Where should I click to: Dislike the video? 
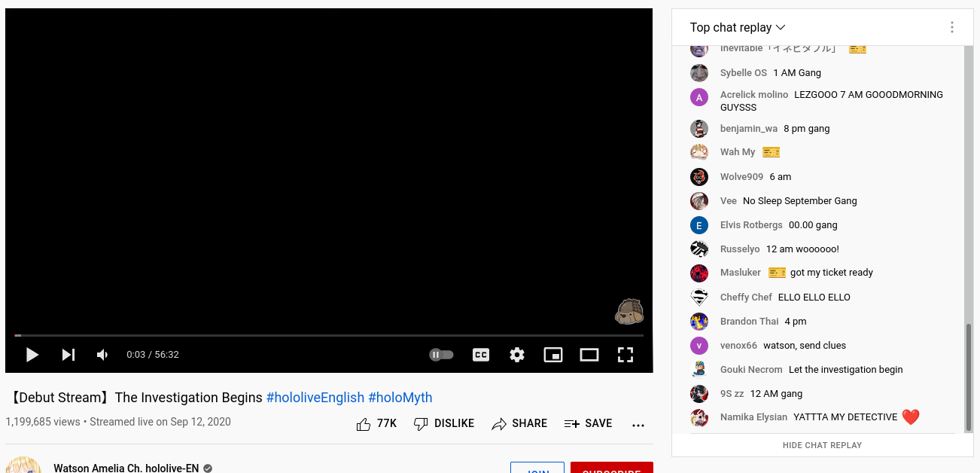[444, 424]
